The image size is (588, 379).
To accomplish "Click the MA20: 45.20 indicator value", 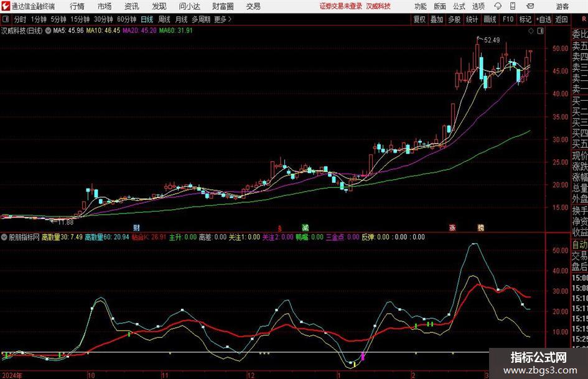I will 139,30.
